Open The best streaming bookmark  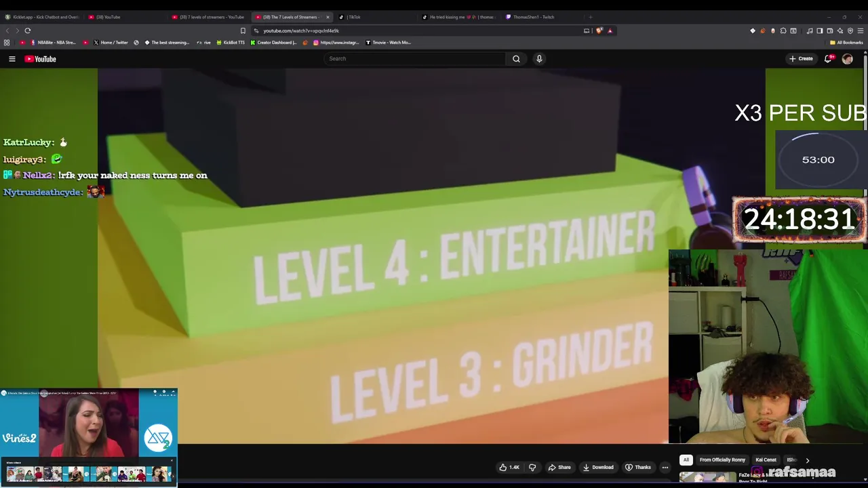click(167, 43)
